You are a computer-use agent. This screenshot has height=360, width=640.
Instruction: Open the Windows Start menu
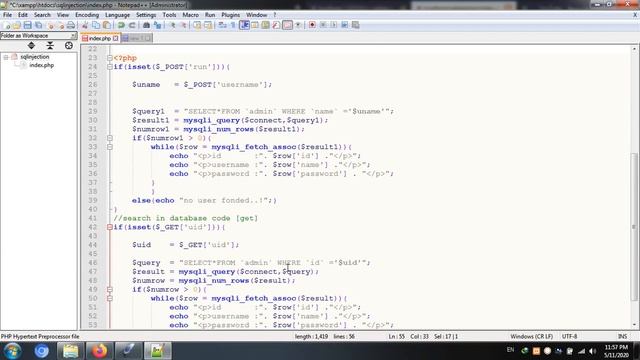click(12, 351)
